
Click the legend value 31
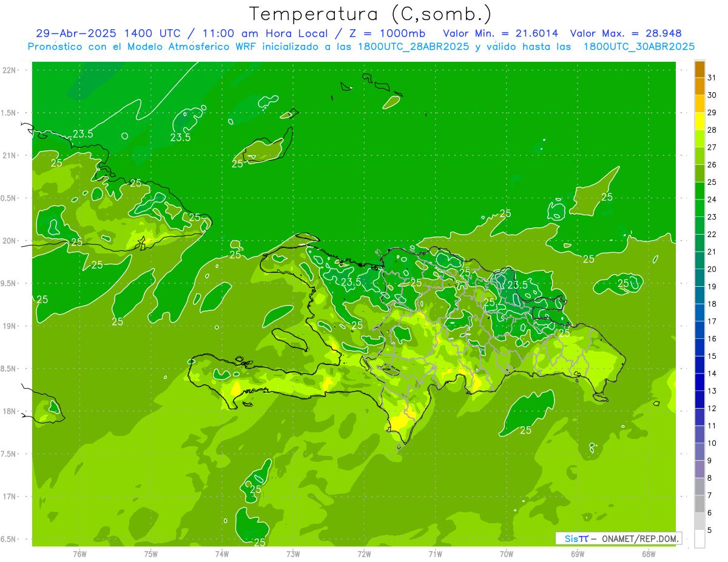click(712, 78)
